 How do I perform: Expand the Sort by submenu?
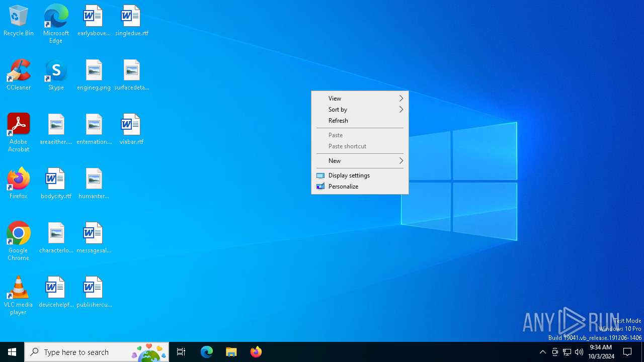(360, 110)
